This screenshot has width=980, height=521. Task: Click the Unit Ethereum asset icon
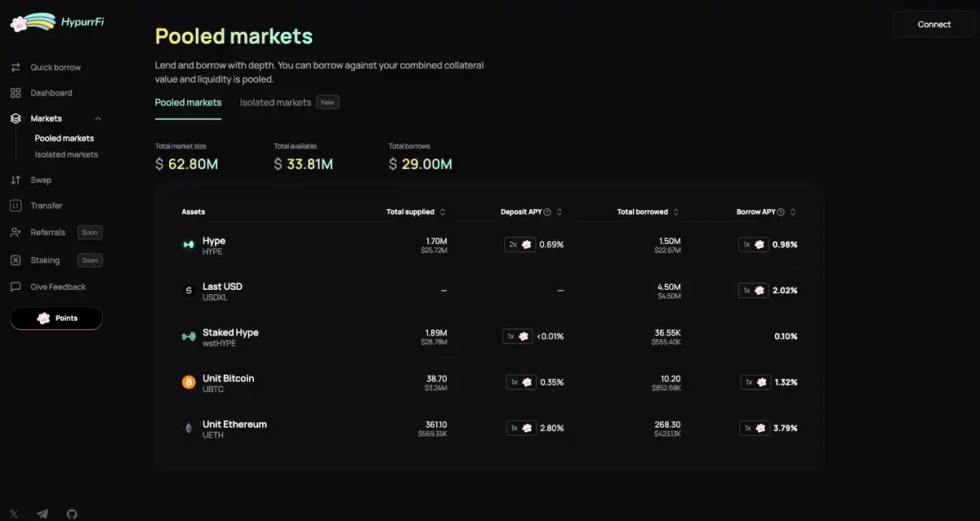189,428
